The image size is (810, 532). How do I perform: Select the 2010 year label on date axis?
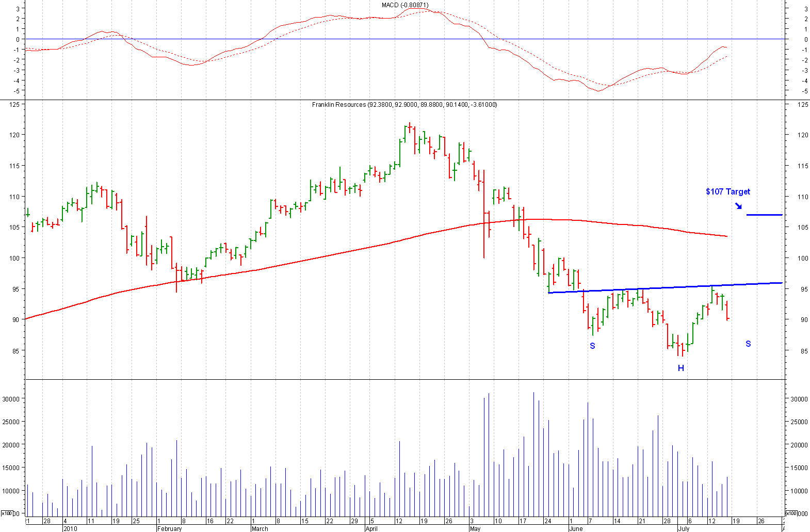click(x=70, y=528)
